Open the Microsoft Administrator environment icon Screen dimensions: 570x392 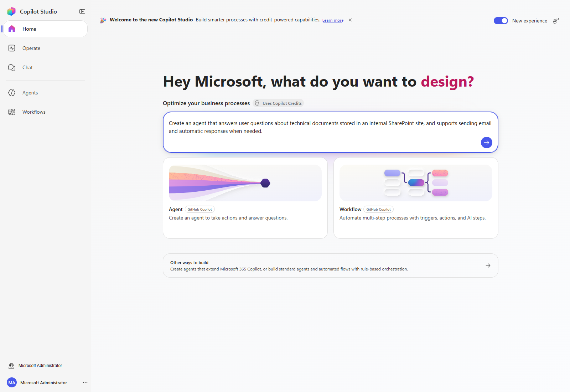[x=11, y=366]
